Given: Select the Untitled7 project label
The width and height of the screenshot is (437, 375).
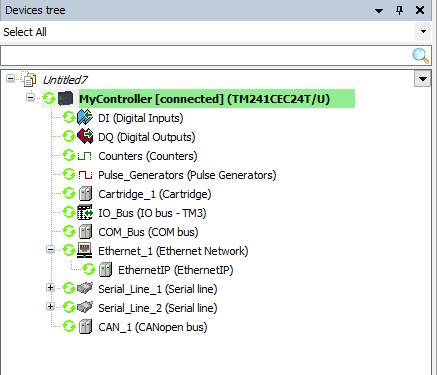Looking at the screenshot, I should tap(65, 80).
